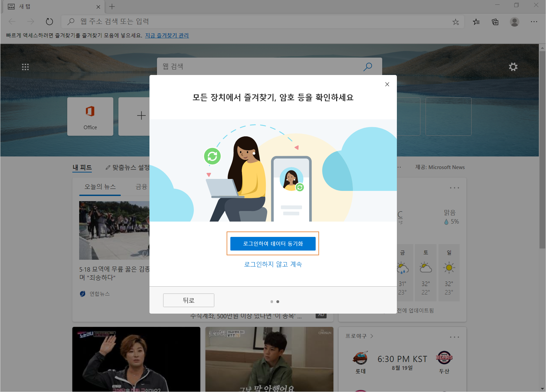
Task: Open the Collections icon
Action: click(495, 22)
